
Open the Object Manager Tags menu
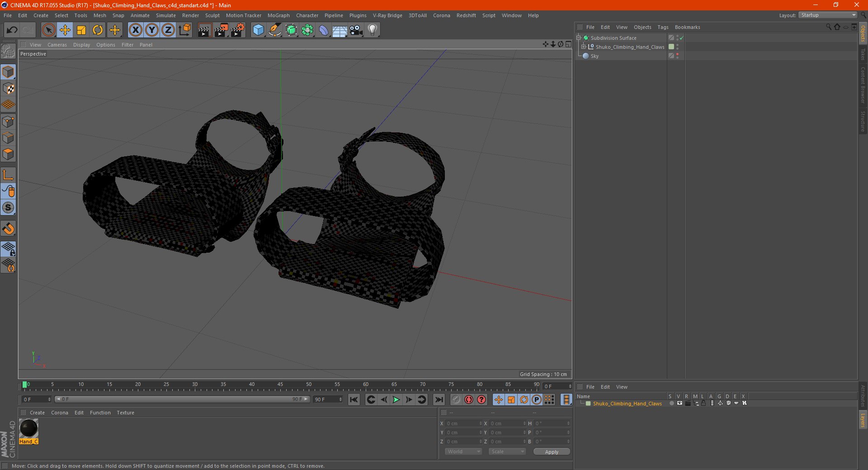point(663,27)
